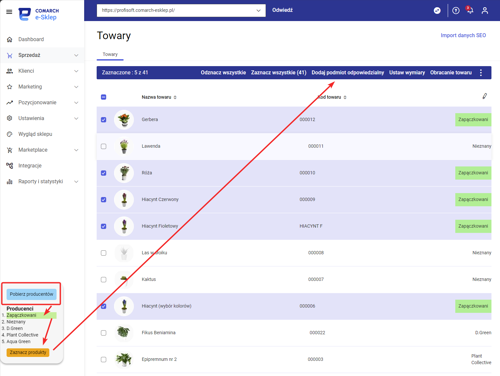Click Ustaw wymiary action
The height and width of the screenshot is (376, 500).
click(407, 73)
